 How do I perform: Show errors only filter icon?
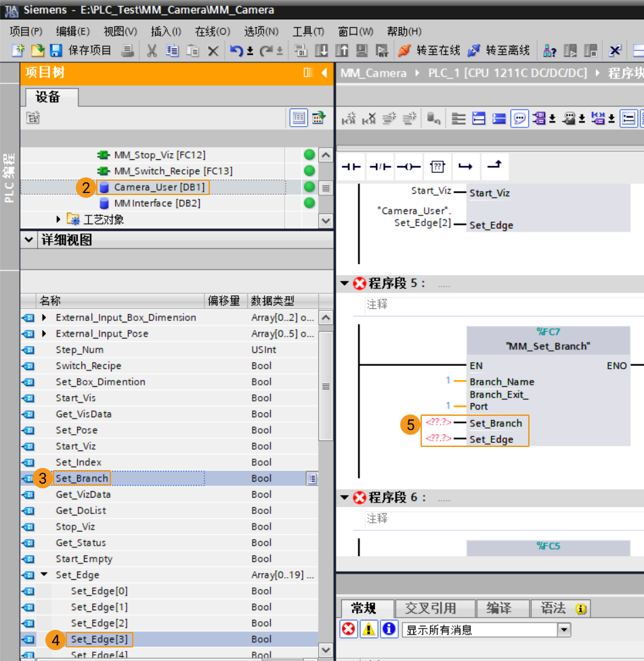(x=349, y=629)
